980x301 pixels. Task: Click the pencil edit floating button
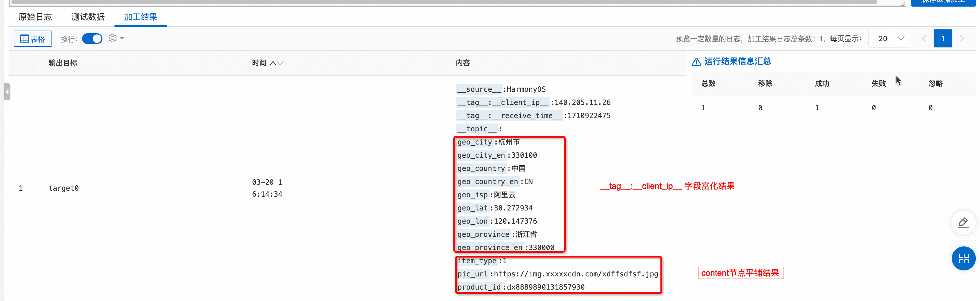[x=963, y=222]
